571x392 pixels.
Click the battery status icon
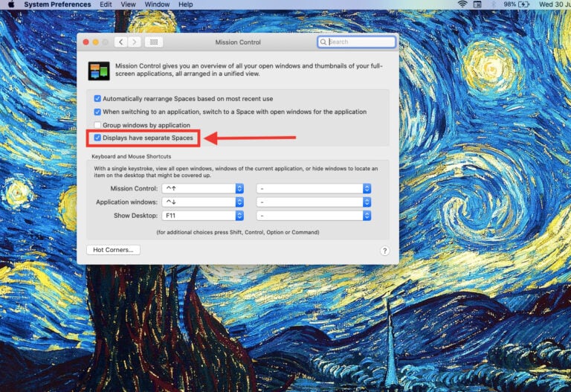pyautogui.click(x=523, y=4)
